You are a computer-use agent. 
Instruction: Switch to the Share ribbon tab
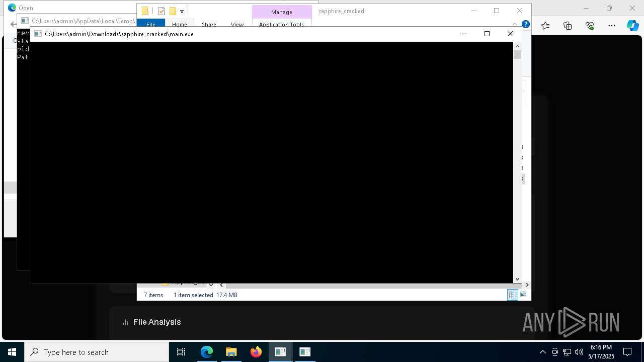(209, 24)
